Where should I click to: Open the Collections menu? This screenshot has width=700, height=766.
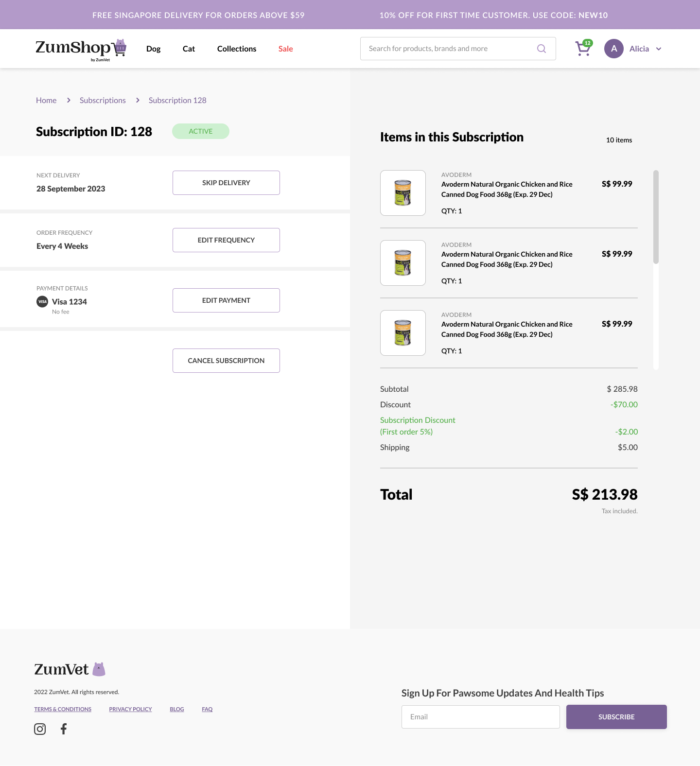pyautogui.click(x=236, y=49)
